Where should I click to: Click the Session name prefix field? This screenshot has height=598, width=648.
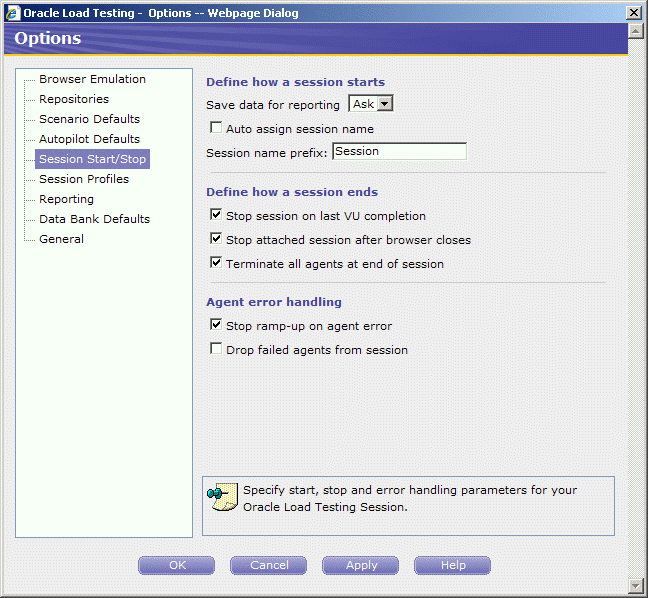[399, 151]
